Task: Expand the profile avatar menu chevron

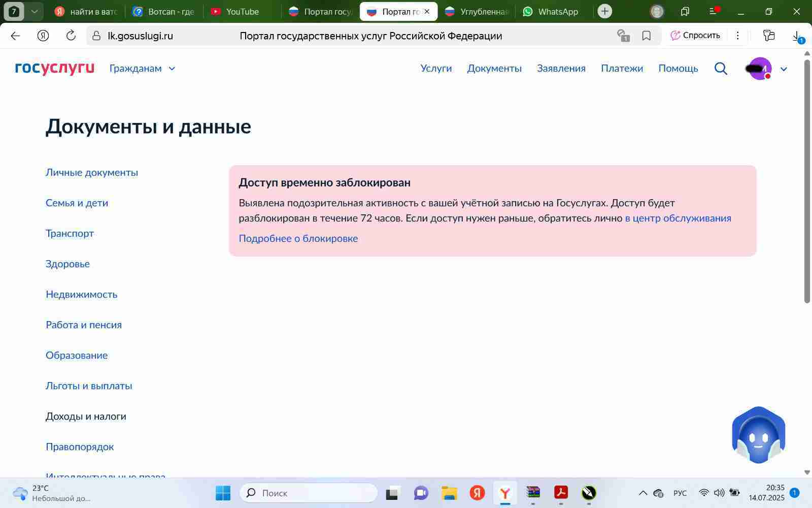Action: [784, 69]
